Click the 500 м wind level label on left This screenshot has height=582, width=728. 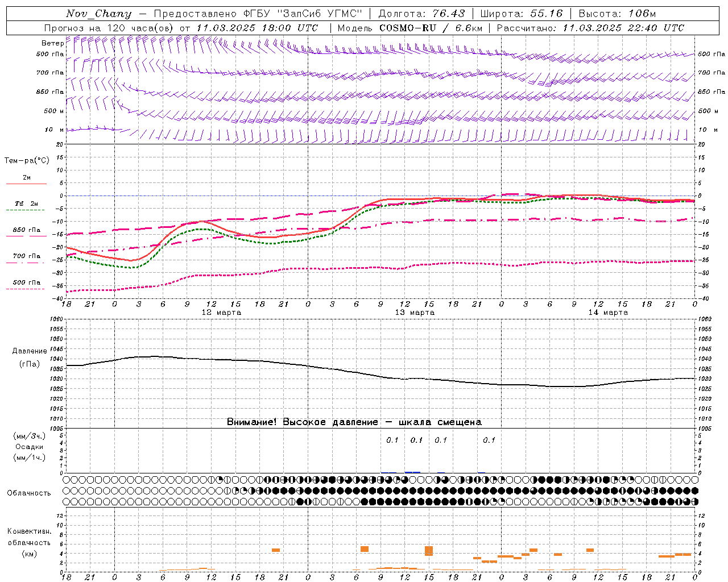[54, 111]
